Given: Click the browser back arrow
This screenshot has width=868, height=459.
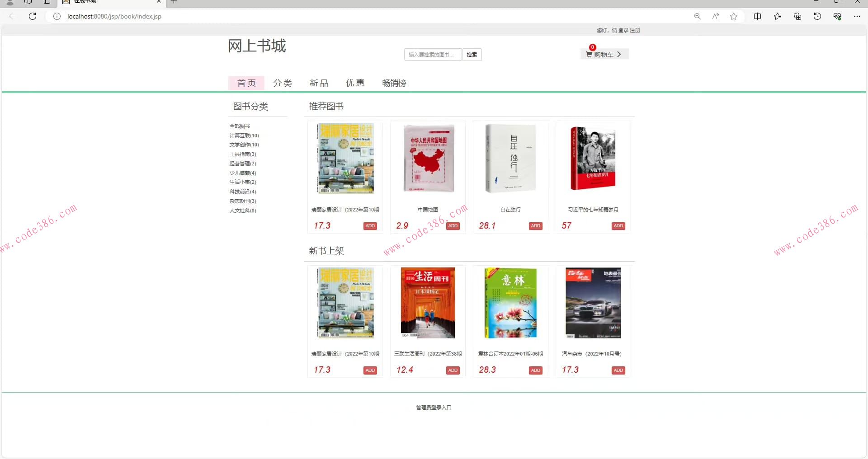Looking at the screenshot, I should [12, 16].
